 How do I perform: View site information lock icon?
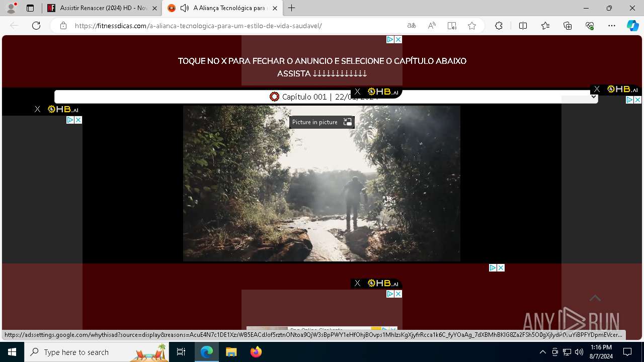point(63,26)
